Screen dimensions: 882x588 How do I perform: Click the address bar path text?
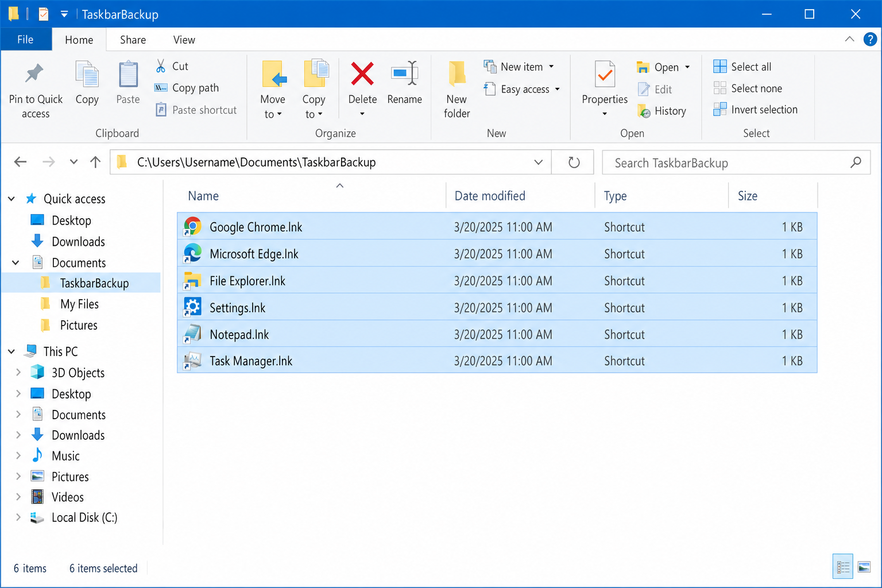tap(256, 163)
